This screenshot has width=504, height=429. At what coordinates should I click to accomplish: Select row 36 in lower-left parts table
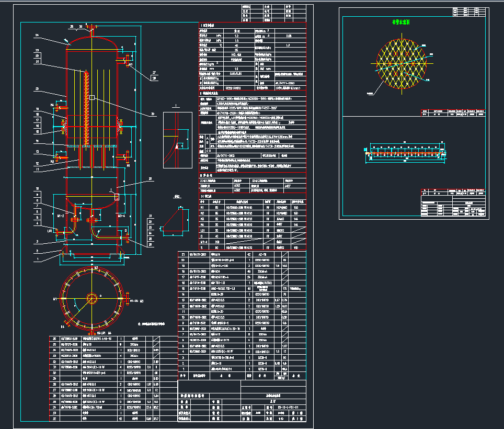coord(105,338)
